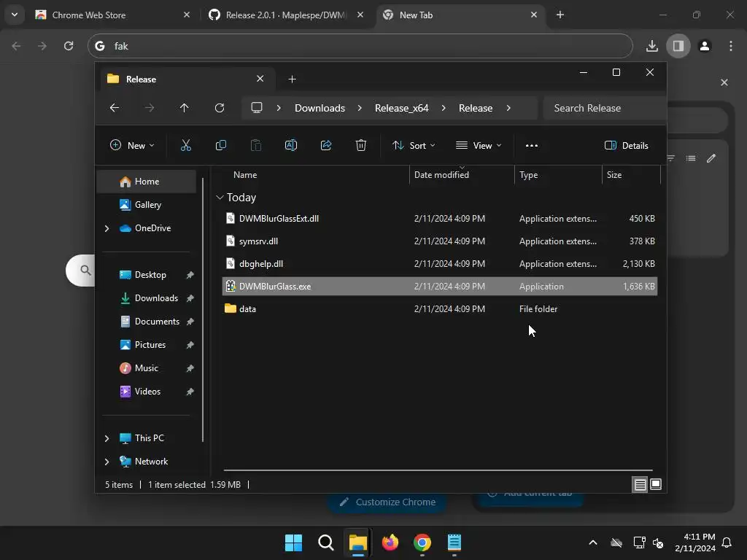Click the Paste clipboard icon in Explorer toolbar
This screenshot has height=560, width=747.
tap(256, 145)
